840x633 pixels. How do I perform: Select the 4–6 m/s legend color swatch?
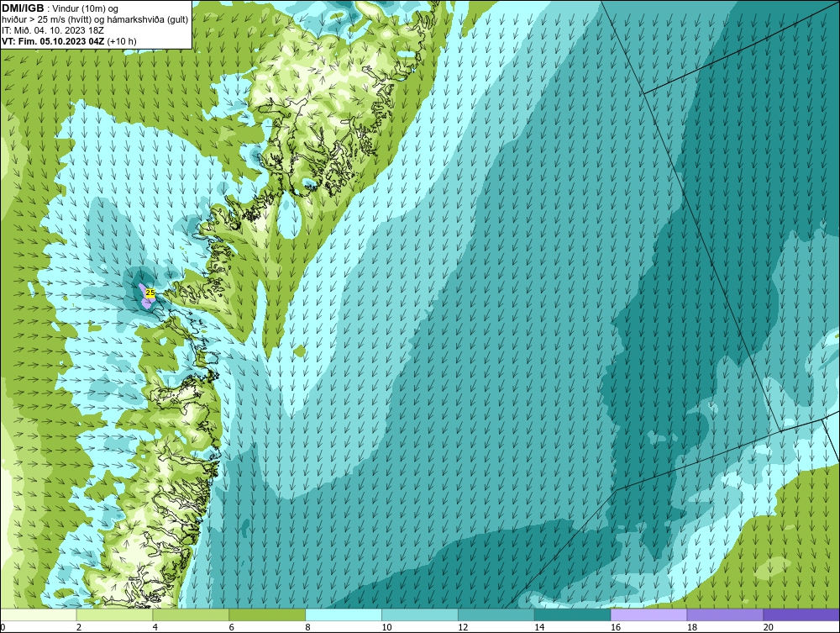(x=191, y=615)
